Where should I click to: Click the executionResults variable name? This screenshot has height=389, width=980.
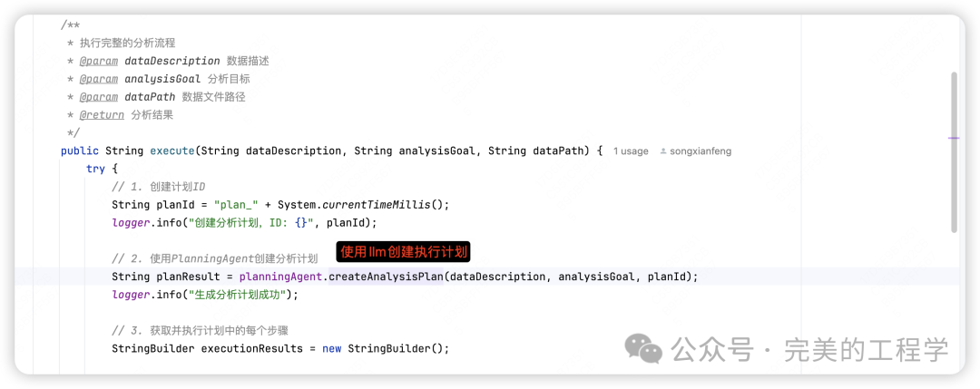[252, 348]
